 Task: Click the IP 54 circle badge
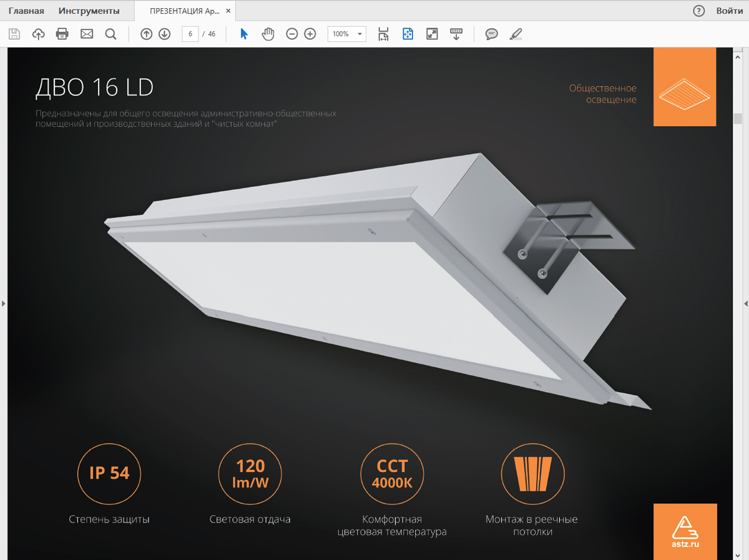click(x=109, y=473)
